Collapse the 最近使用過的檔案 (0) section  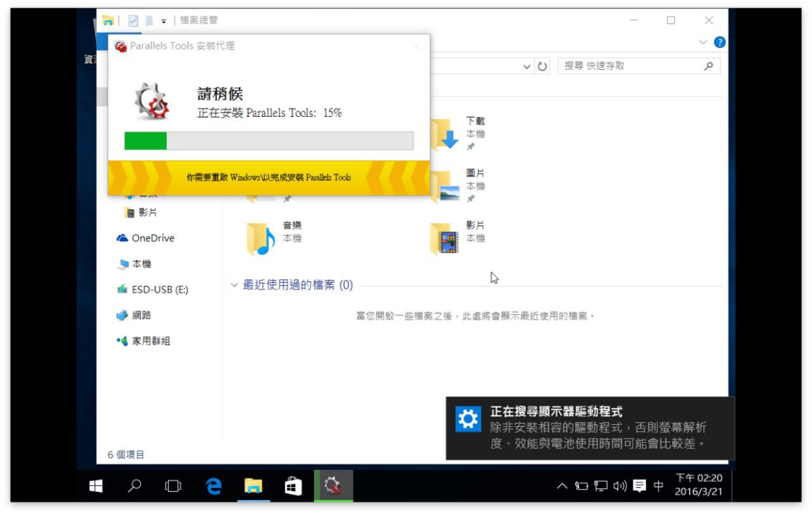click(x=234, y=285)
